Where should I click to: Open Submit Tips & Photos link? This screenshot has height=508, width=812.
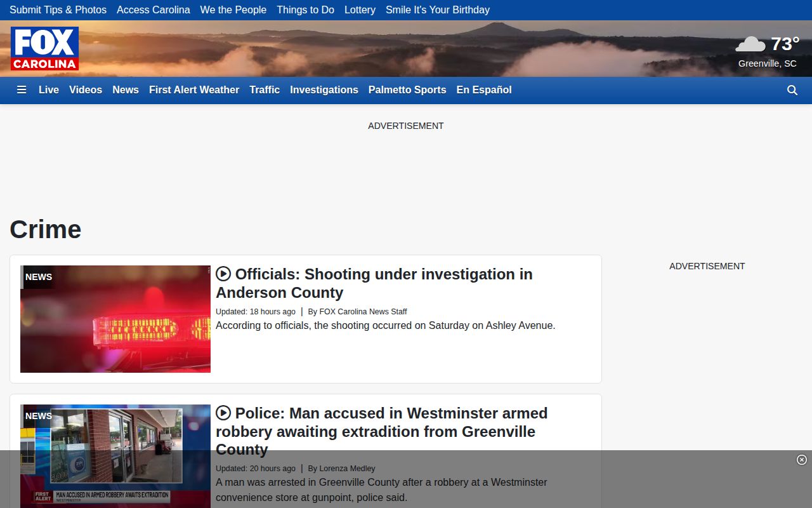pos(58,10)
